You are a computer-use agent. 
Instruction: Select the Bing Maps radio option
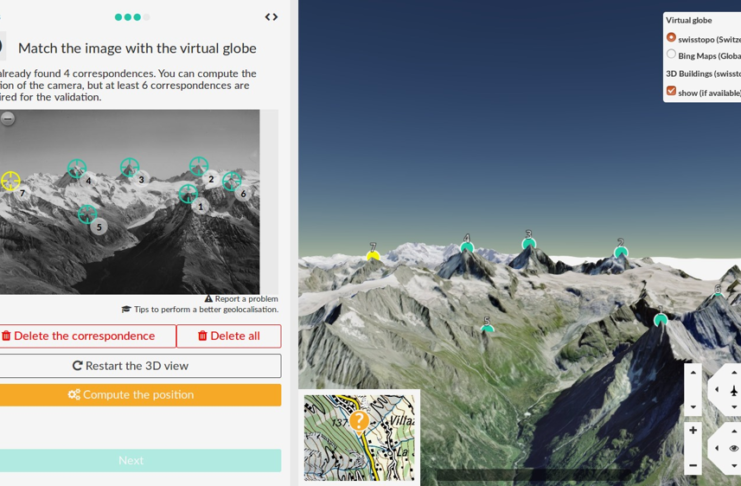coord(671,54)
